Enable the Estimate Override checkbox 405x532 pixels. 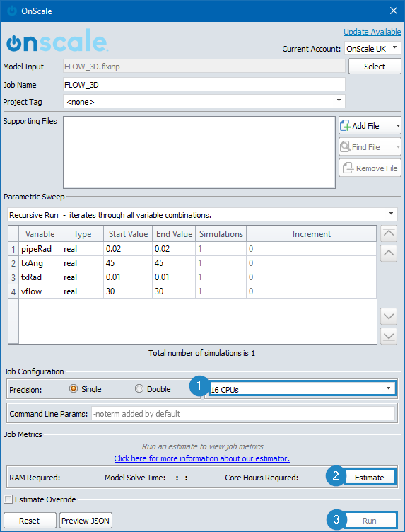[8, 499]
